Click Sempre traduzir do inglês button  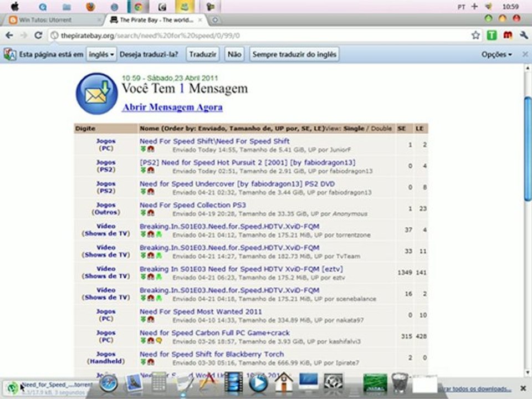pyautogui.click(x=294, y=54)
